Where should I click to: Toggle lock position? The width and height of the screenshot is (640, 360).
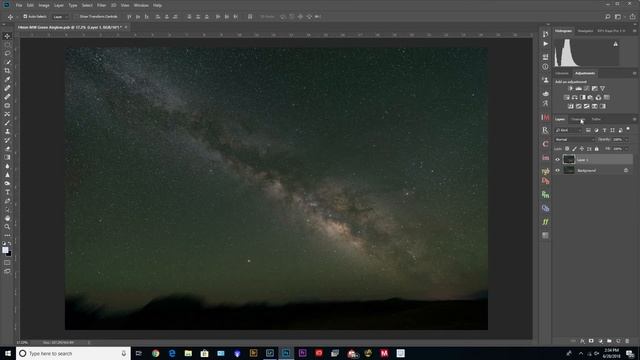[582, 149]
